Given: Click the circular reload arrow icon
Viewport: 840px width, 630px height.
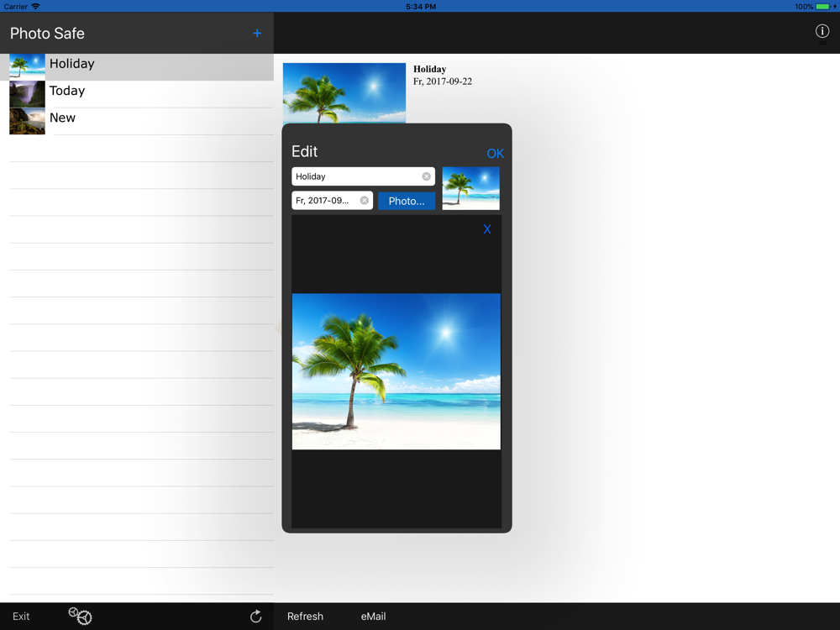Looking at the screenshot, I should click(255, 616).
